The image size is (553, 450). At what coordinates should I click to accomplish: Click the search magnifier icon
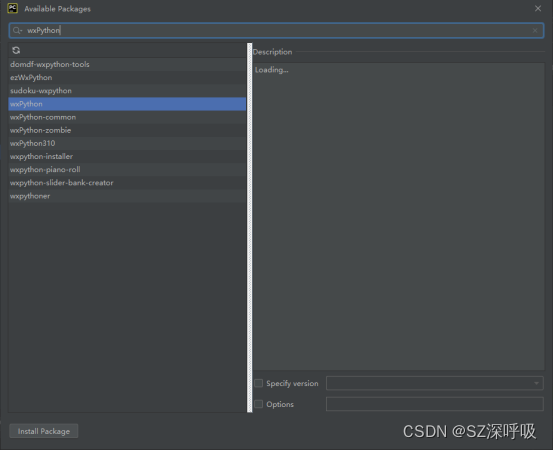pos(17,31)
